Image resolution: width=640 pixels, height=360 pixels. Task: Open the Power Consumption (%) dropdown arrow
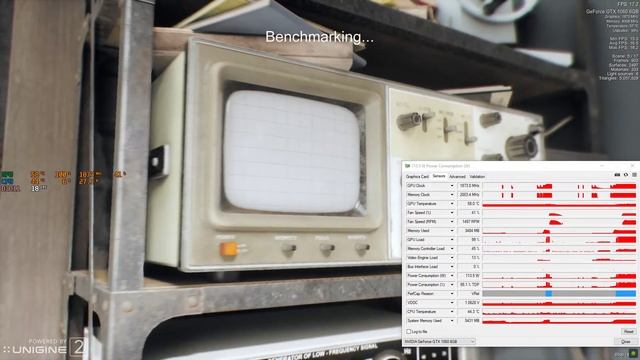(452, 284)
